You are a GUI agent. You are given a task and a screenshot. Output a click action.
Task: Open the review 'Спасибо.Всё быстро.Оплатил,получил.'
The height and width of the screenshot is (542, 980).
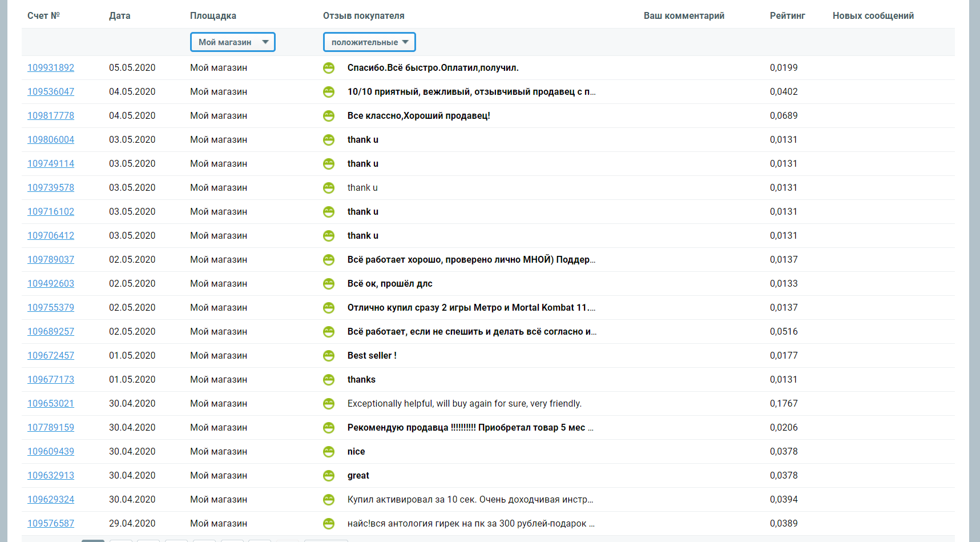tap(433, 68)
